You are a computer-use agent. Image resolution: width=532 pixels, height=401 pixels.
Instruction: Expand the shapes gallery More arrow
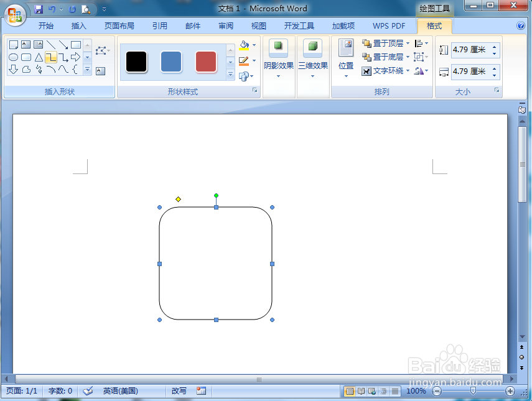coord(87,70)
